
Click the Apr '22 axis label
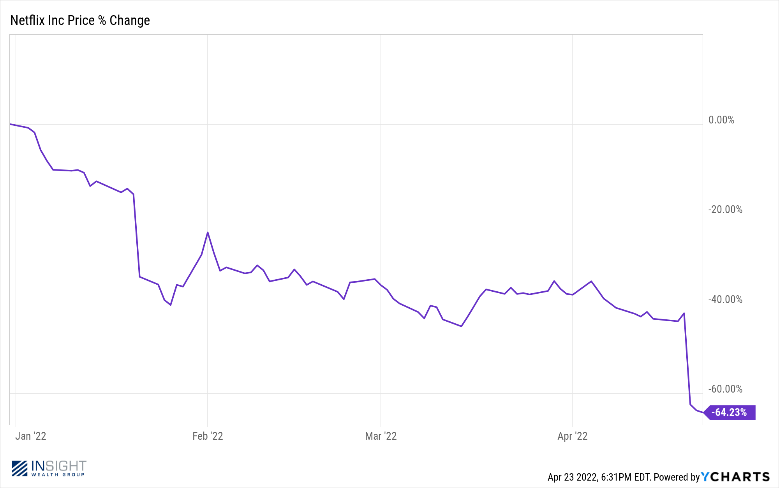pos(572,436)
